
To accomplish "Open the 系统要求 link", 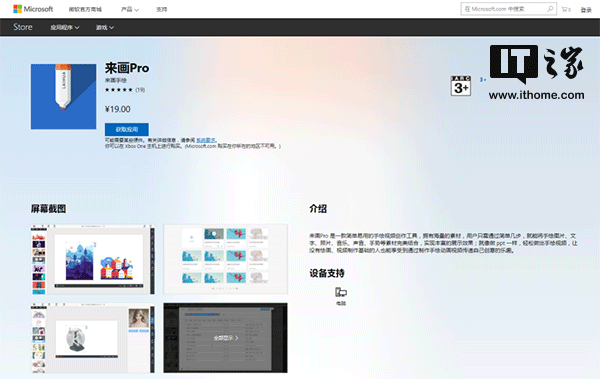I will [205, 140].
